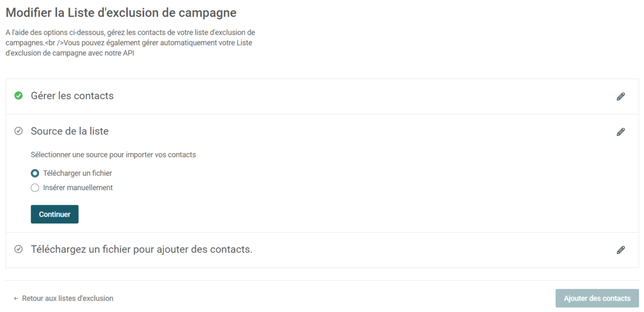Click the description paragraph mentioning API
The image size is (644, 312).
pyautogui.click(x=130, y=43)
